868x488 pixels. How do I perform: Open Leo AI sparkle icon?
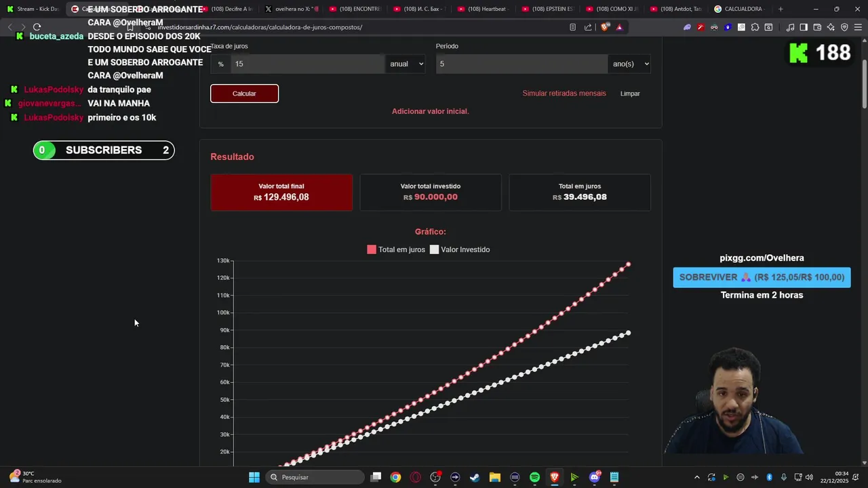point(831,27)
